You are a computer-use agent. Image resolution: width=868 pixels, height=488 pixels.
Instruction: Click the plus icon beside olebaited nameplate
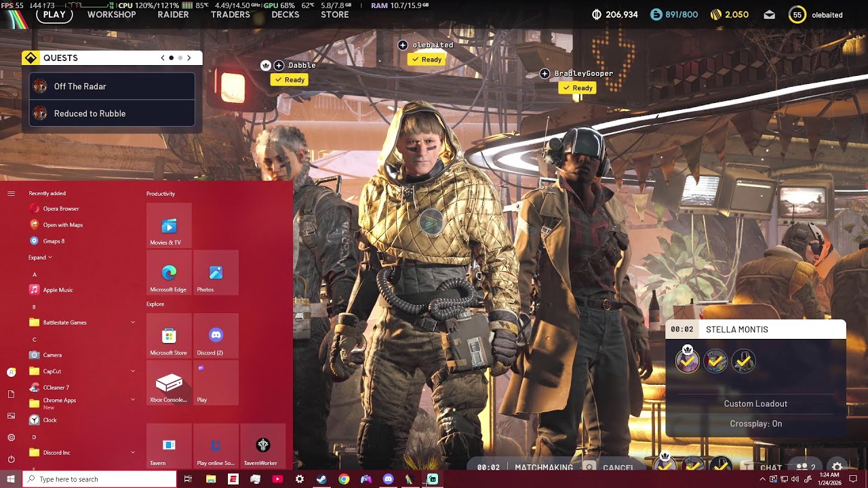(x=403, y=45)
